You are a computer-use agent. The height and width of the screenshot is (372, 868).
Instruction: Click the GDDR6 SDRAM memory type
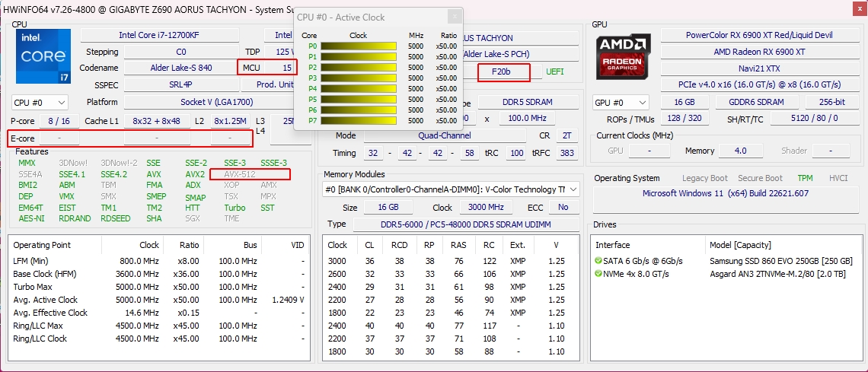[x=758, y=102]
